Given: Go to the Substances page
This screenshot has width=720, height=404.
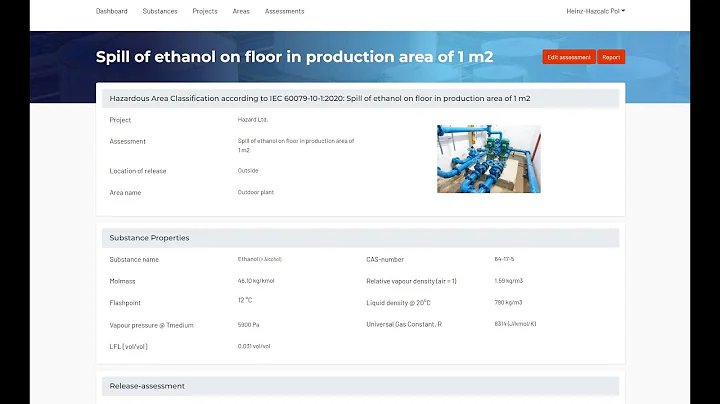Looking at the screenshot, I should point(160,11).
